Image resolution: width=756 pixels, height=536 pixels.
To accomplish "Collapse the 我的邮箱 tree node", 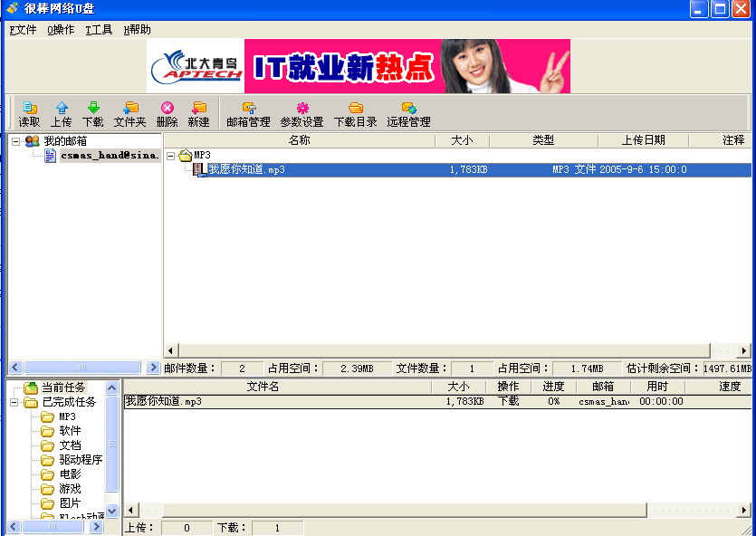I will coord(15,141).
